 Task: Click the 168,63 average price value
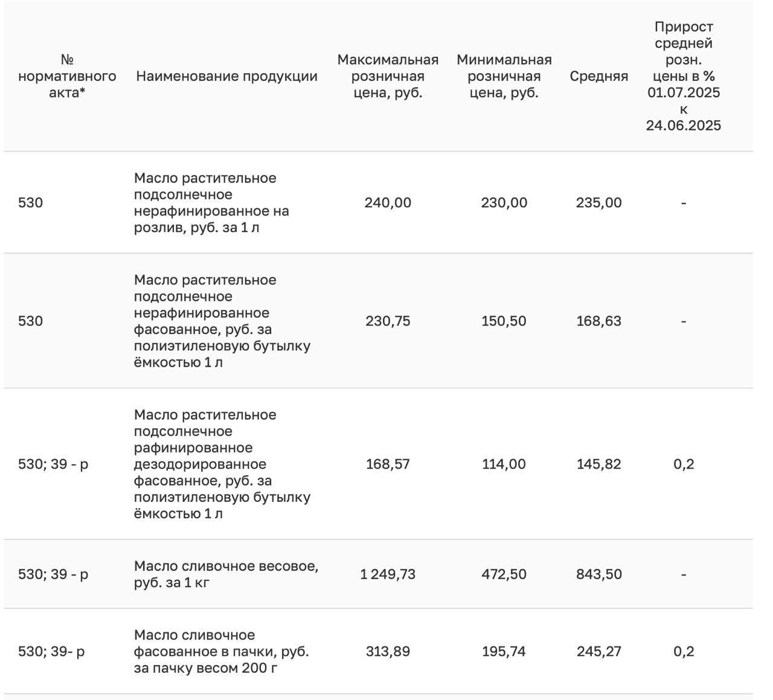598,321
